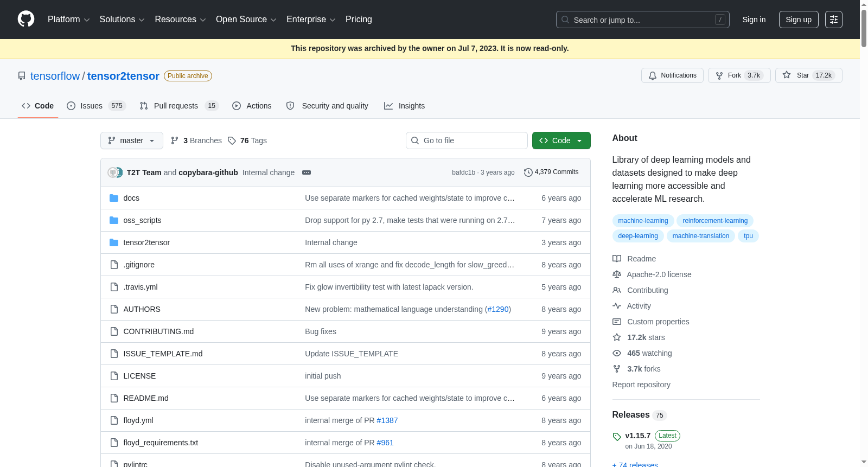868x467 pixels.
Task: Open the README.md file
Action: click(x=146, y=398)
